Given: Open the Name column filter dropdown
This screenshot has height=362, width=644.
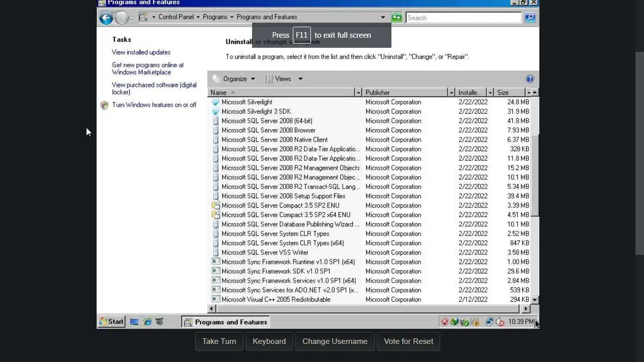Looking at the screenshot, I should (x=358, y=93).
